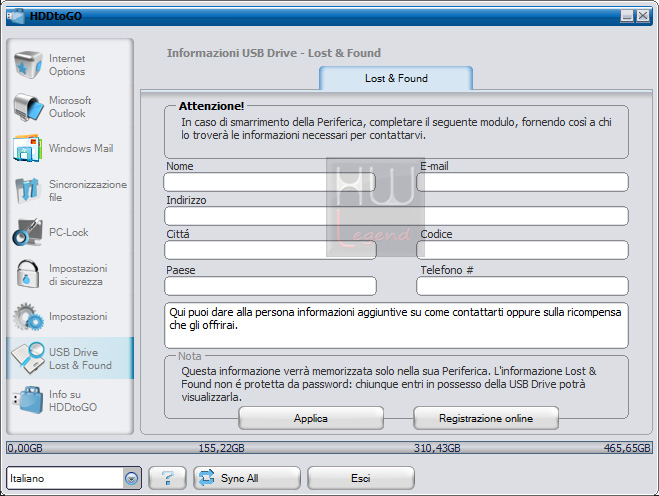The width and height of the screenshot is (659, 496).
Task: Expand the Italiano language dropdown
Action: click(x=132, y=478)
